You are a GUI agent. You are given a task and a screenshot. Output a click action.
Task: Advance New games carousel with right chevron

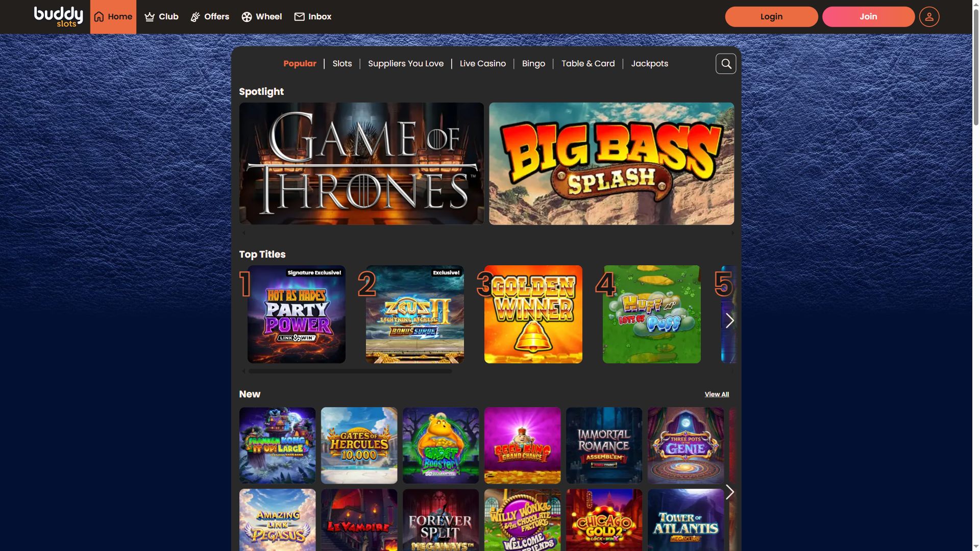(729, 492)
